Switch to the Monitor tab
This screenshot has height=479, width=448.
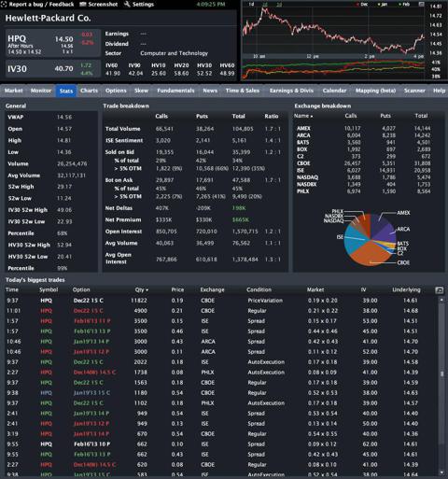41,91
